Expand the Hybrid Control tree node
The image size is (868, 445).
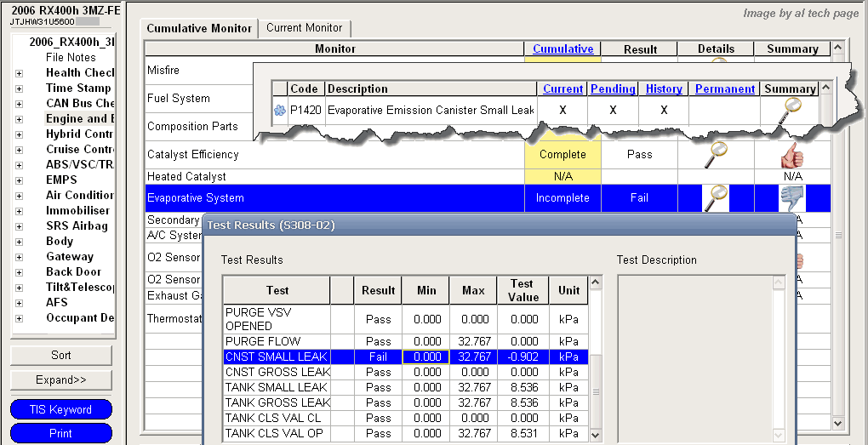click(19, 134)
